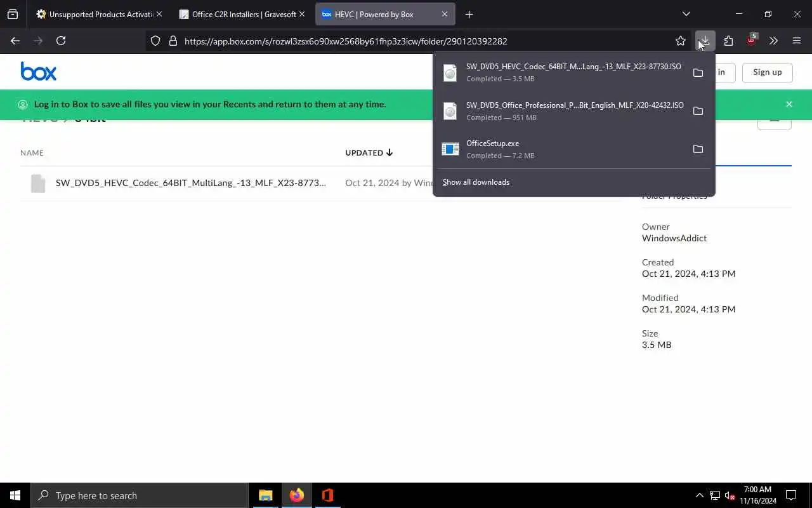The height and width of the screenshot is (508, 812).
Task: Open the Office Professional ISO download entry
Action: (563, 110)
